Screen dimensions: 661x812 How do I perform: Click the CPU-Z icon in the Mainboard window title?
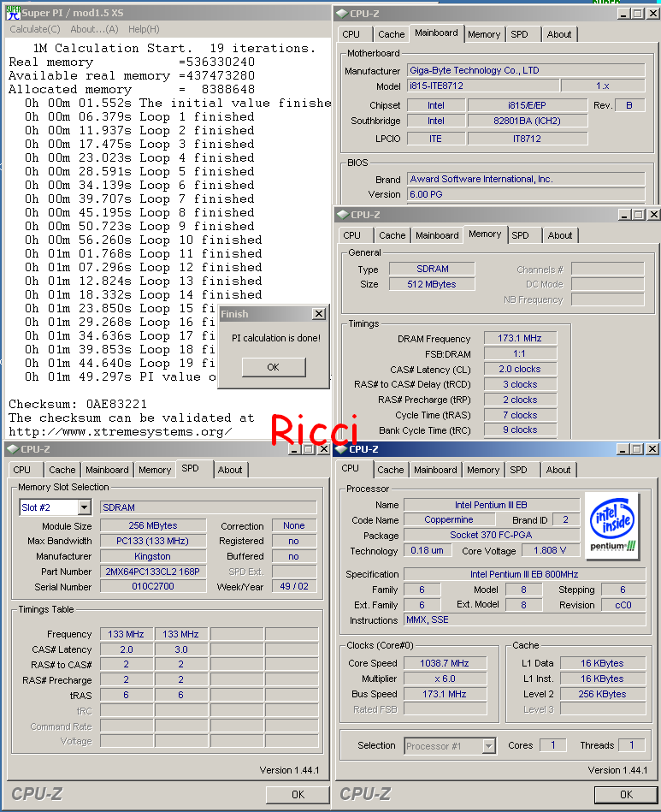tap(342, 14)
